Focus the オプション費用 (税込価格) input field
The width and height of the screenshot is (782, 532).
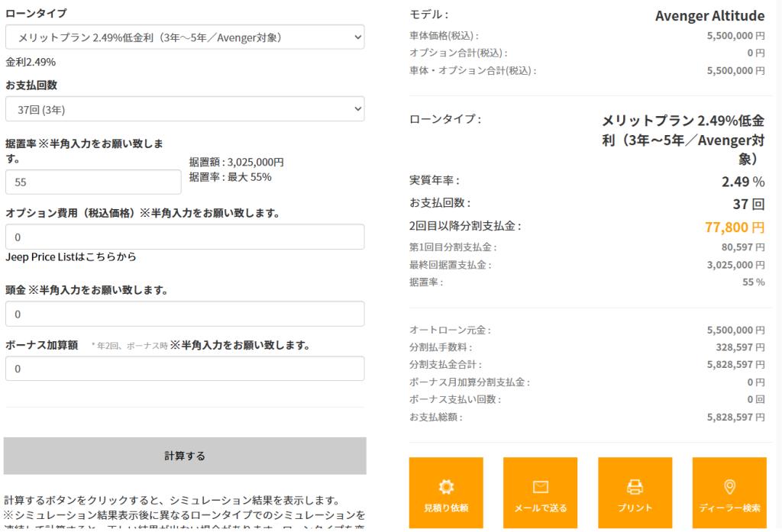tap(184, 237)
